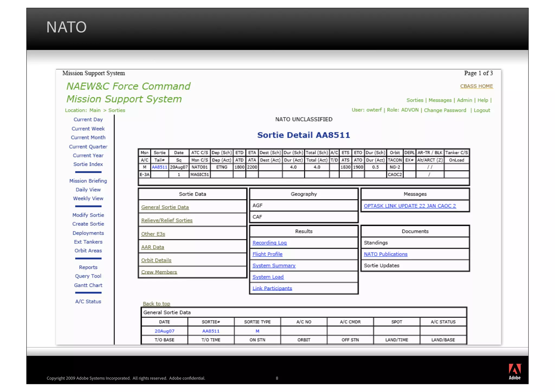Screen dimensions: 555x392
Task: Open General Sortie Data section link
Action: [x=165, y=207]
